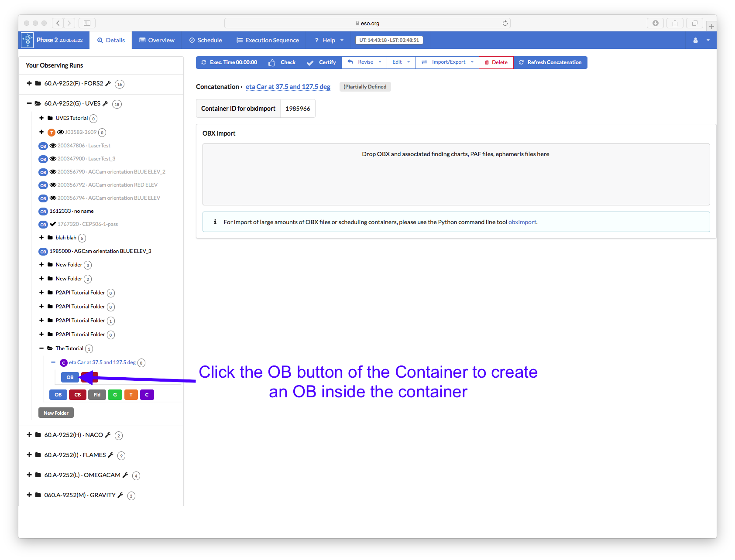This screenshot has height=560, width=735.
Task: Open the Execution Sequence tab
Action: pyautogui.click(x=268, y=40)
